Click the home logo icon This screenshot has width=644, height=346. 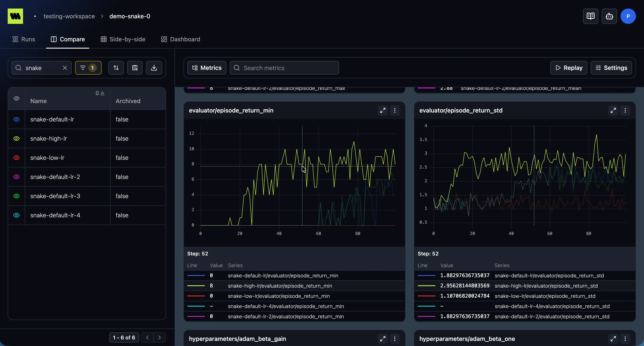coord(15,16)
